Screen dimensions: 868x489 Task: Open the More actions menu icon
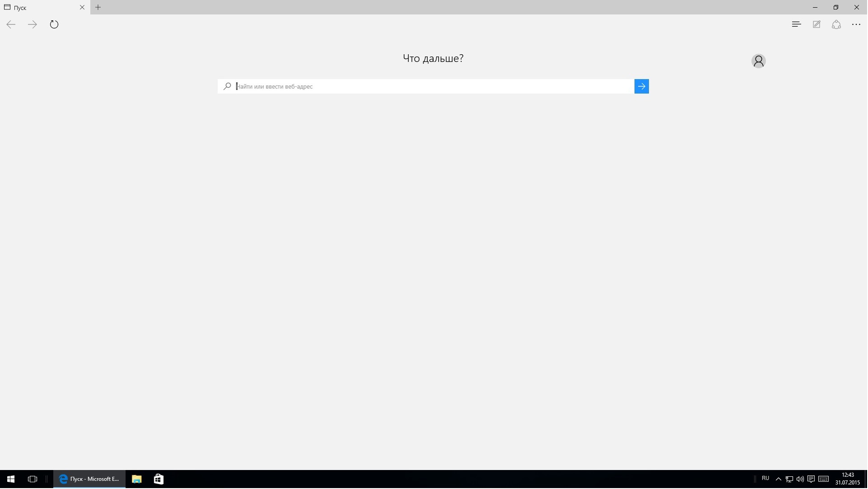pos(857,24)
